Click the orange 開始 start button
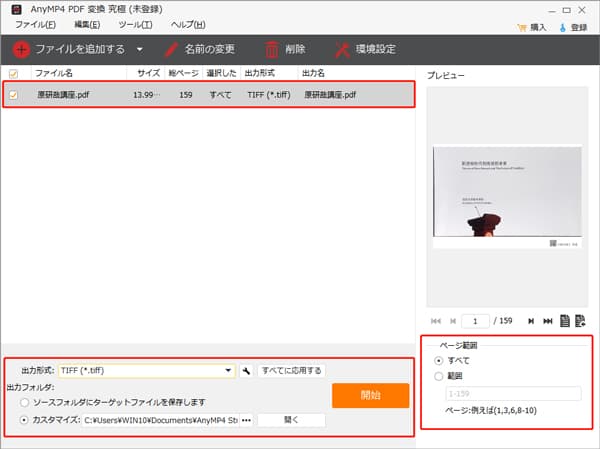Viewport: 600px width, 449px height. (371, 395)
